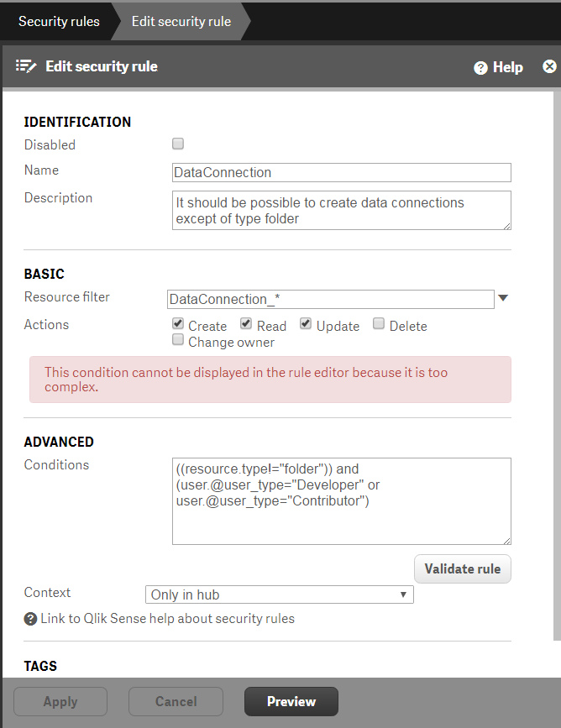Screen dimensions: 561x728
Task: Click the Validate rule button
Action: 463,568
